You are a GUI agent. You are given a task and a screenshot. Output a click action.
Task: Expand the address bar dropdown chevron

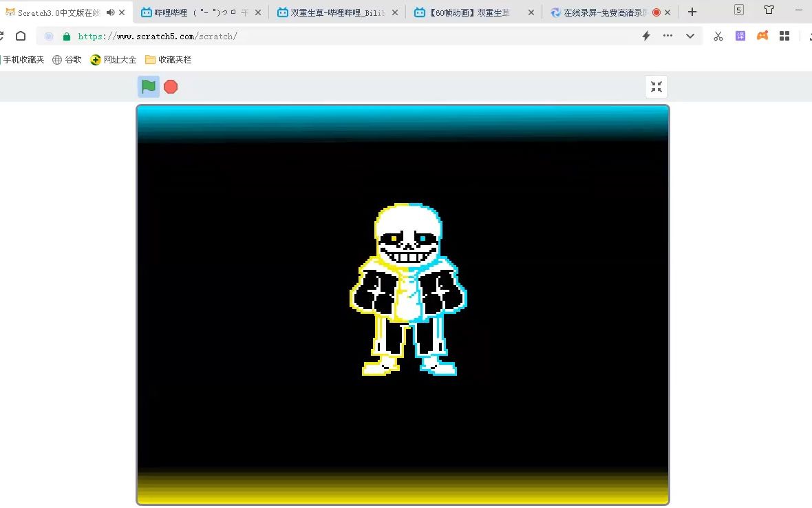tap(690, 36)
